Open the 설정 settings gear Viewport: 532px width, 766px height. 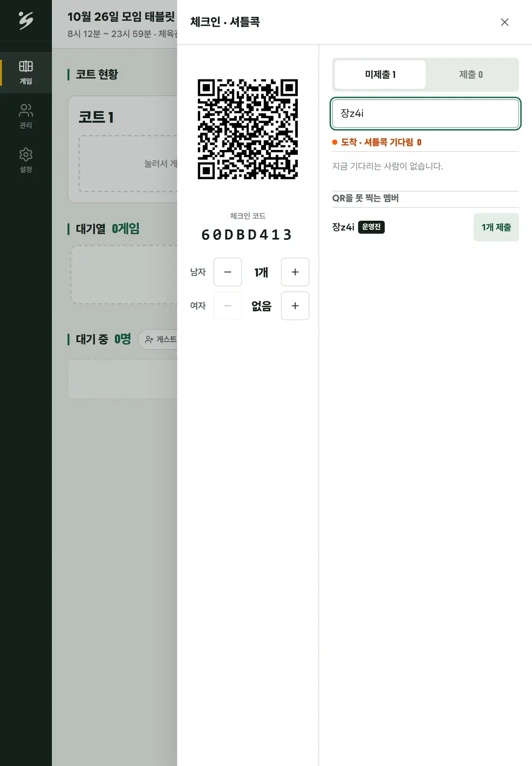coord(26,161)
